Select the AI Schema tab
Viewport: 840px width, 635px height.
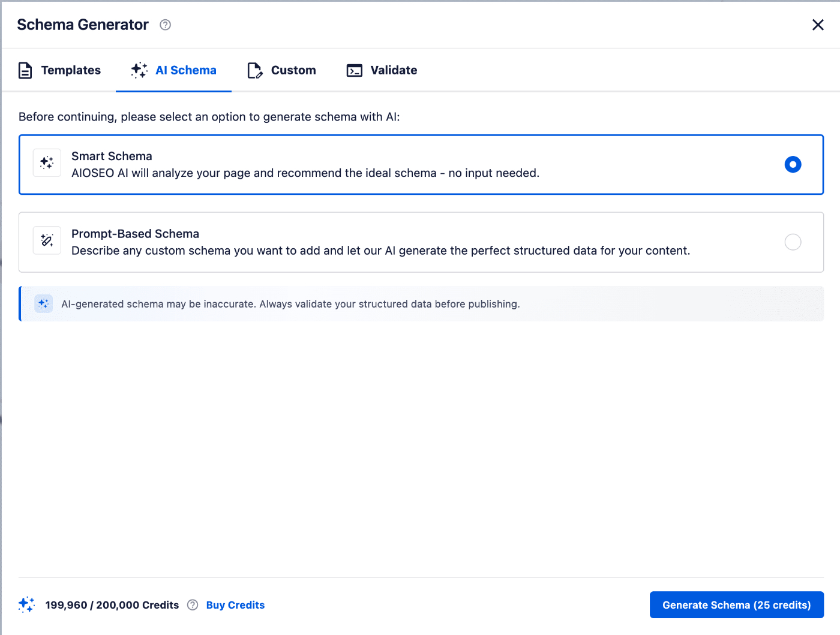(185, 70)
